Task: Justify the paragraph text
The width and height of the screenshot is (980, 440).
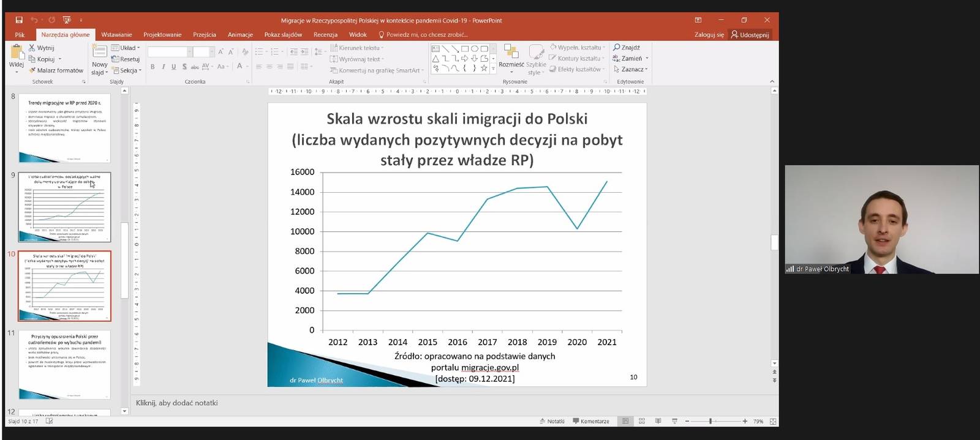Action: tap(290, 67)
